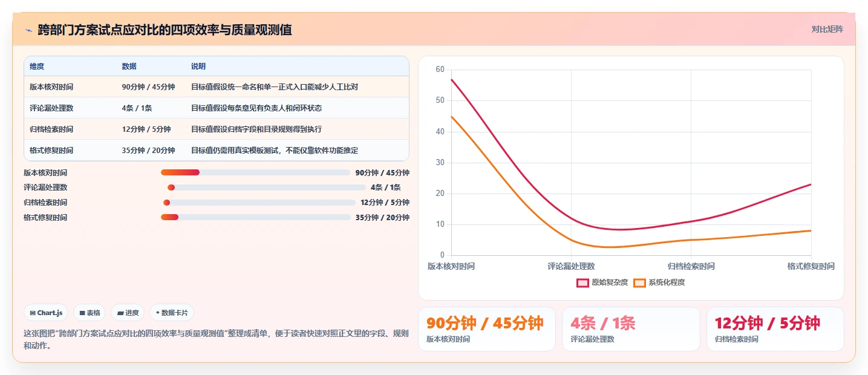Select the 数据卡片 tag chip
This screenshot has width=868, height=375.
point(172,313)
